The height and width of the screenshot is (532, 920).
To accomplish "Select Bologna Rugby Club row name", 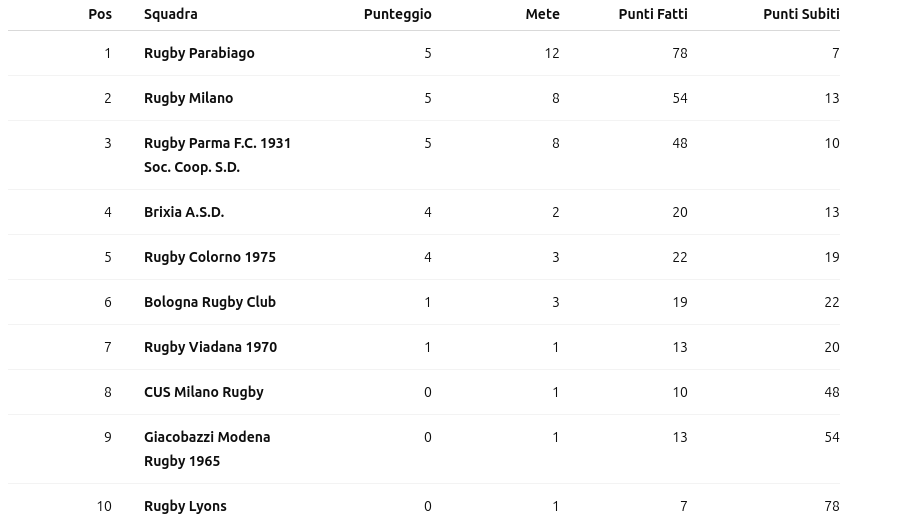I will coord(210,302).
